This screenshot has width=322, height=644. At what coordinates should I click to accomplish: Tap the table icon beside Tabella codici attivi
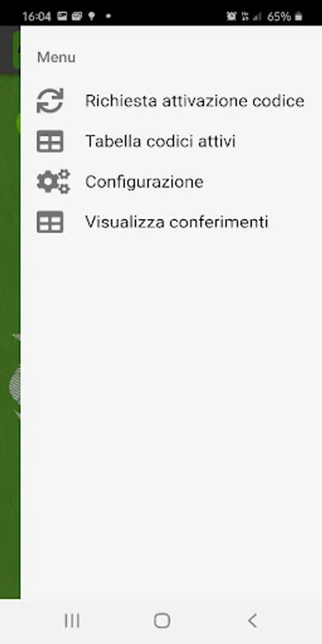click(50, 141)
